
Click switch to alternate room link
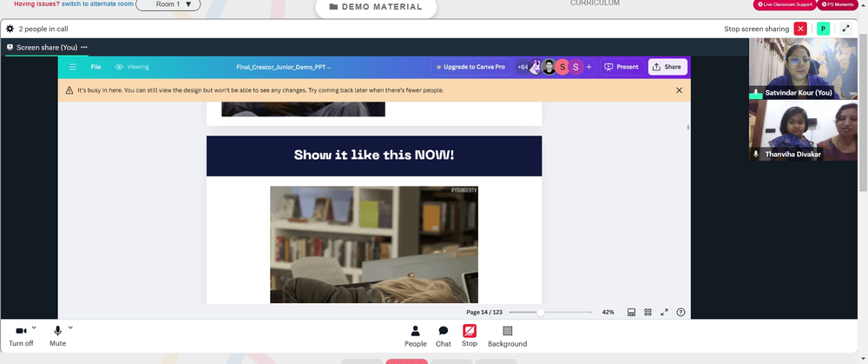(x=97, y=3)
